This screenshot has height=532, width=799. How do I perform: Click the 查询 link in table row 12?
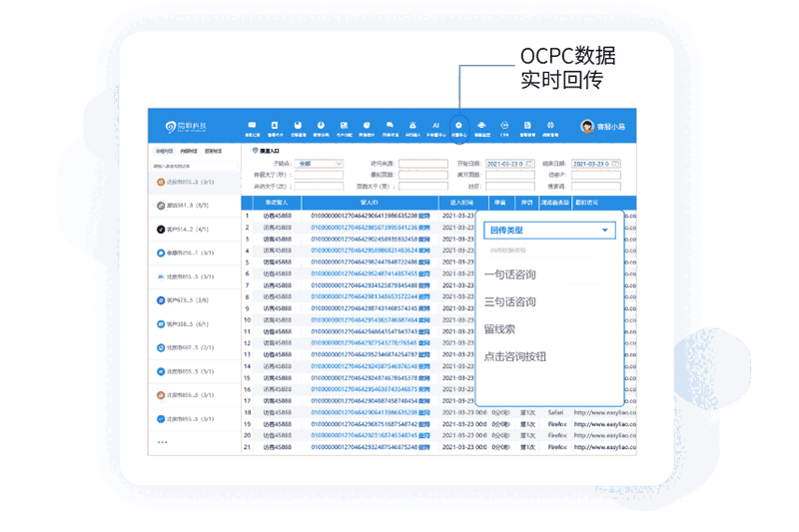[x=423, y=343]
